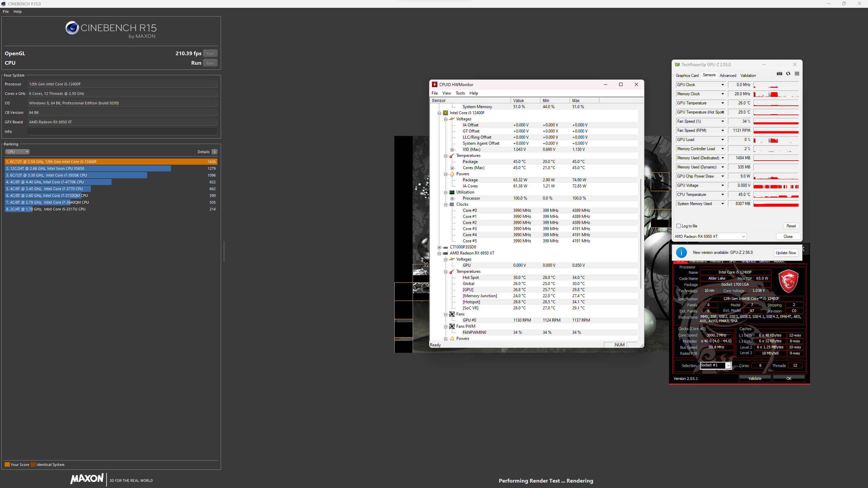Click the GPU-Z Close button

pos(788,237)
